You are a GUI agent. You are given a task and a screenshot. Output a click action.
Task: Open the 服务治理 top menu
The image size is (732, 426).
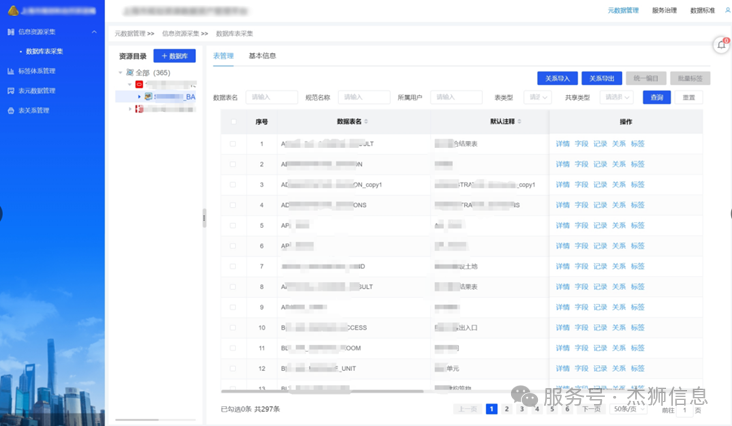click(x=664, y=10)
